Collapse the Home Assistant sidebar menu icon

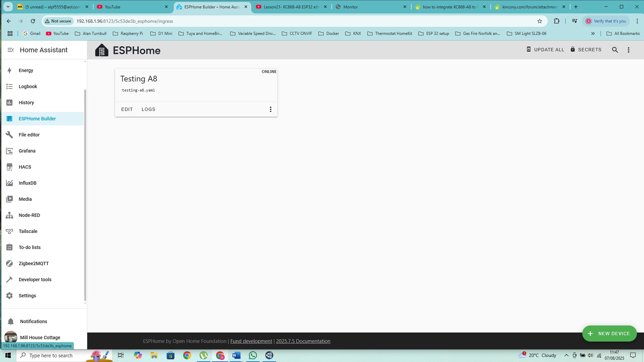pyautogui.click(x=10, y=50)
